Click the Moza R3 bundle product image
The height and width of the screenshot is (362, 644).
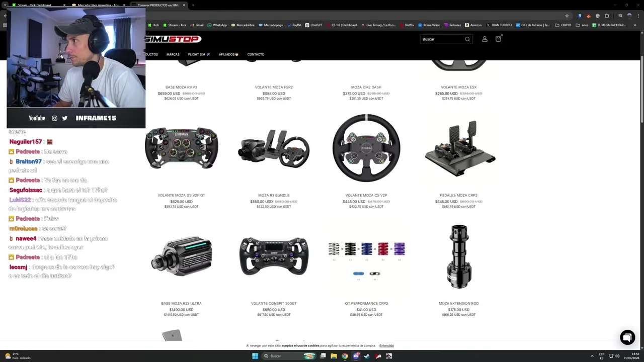[274, 148]
